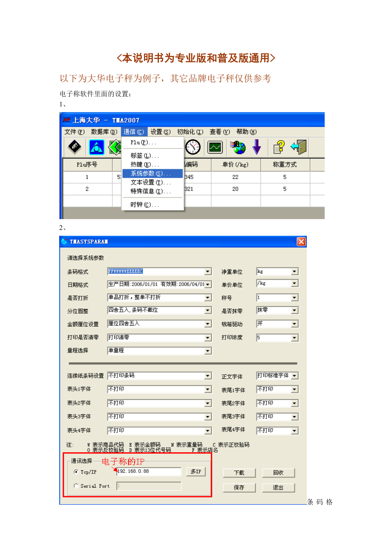The width and height of the screenshot is (392, 555).
Task: Click the Tcp/IP address input field
Action: [x=149, y=472]
